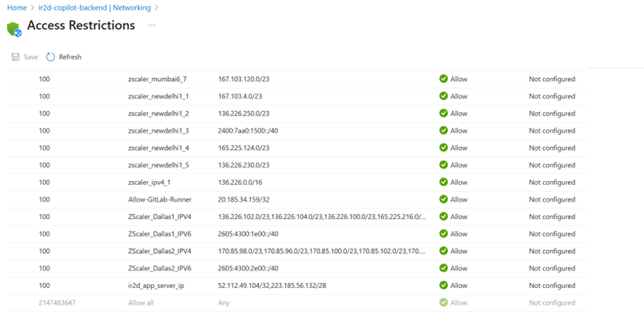
Task: Click the Access Restrictions shield icon
Action: point(14,29)
